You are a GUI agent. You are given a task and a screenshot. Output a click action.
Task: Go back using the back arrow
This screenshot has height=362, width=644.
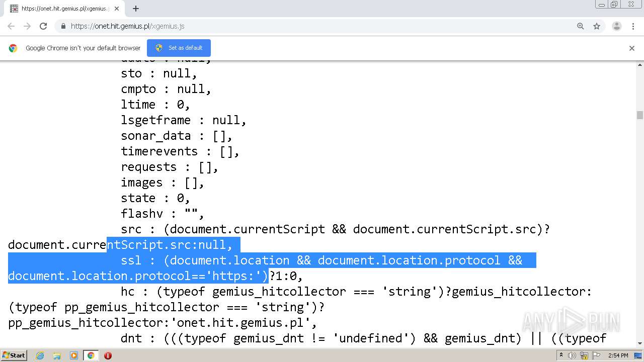(11, 26)
